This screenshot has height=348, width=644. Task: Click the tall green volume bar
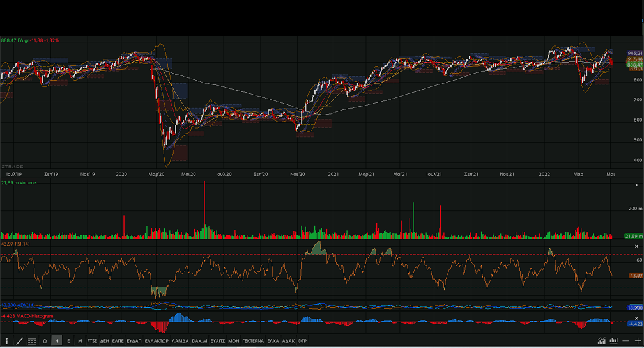click(x=413, y=220)
